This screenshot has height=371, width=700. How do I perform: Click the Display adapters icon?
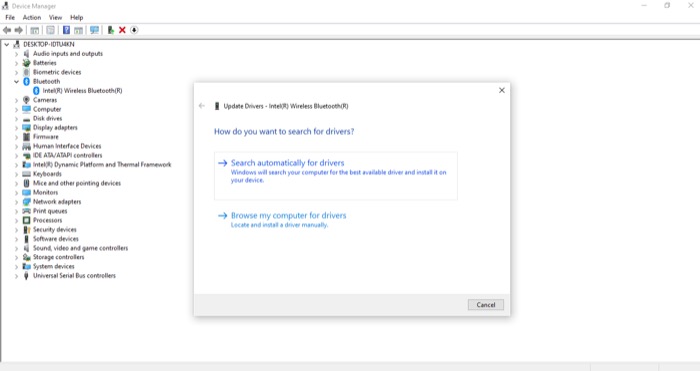coord(26,128)
